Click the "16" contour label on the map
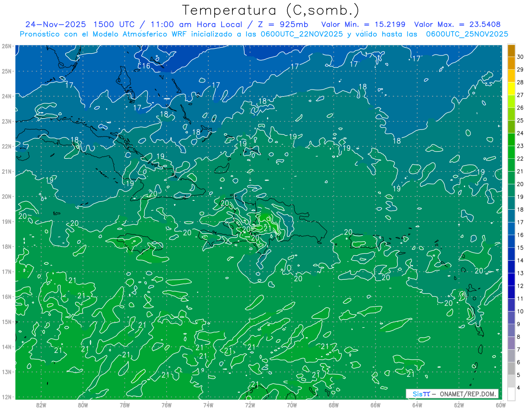This screenshot has width=532, height=411. coord(146,66)
